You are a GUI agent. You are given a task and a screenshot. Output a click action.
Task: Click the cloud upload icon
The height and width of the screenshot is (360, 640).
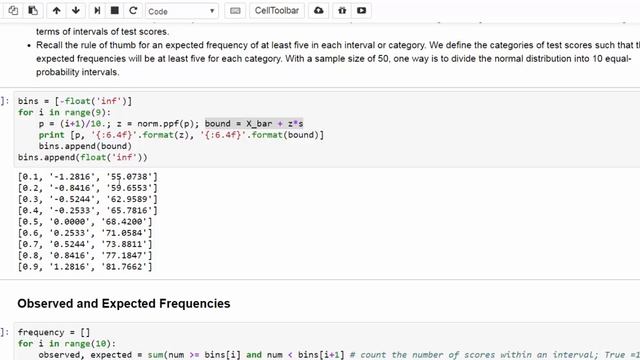(x=319, y=11)
